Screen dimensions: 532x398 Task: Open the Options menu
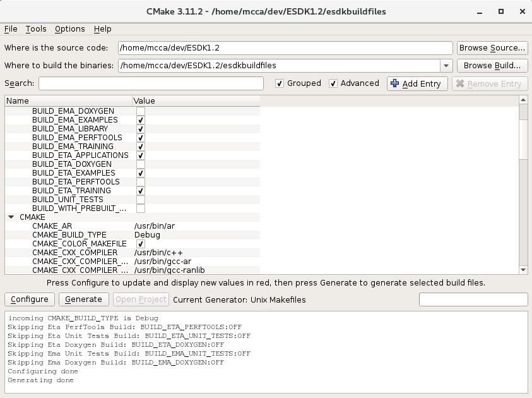70,29
